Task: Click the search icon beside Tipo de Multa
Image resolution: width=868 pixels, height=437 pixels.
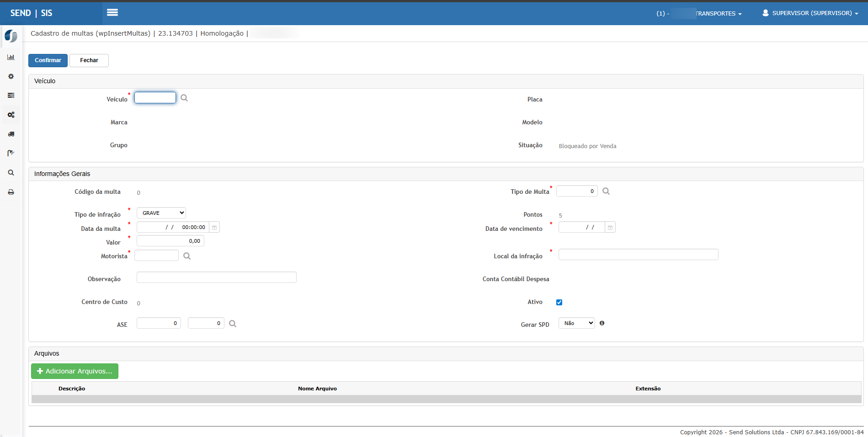Action: click(x=606, y=191)
